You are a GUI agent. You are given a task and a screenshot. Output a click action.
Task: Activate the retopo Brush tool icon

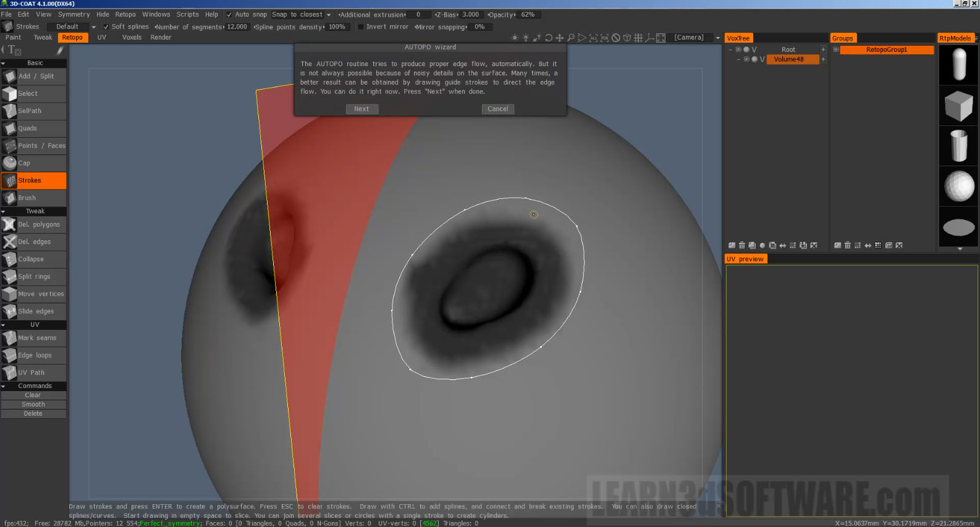pos(9,198)
